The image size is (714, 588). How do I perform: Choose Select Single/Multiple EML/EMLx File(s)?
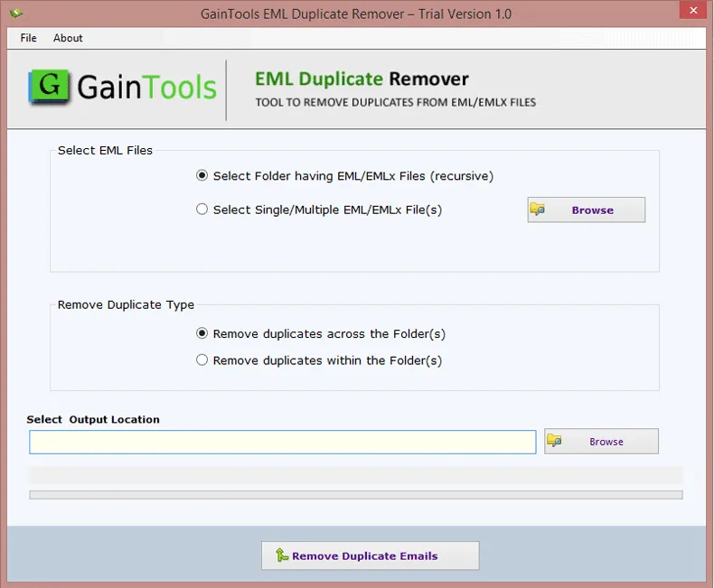pyautogui.click(x=202, y=210)
